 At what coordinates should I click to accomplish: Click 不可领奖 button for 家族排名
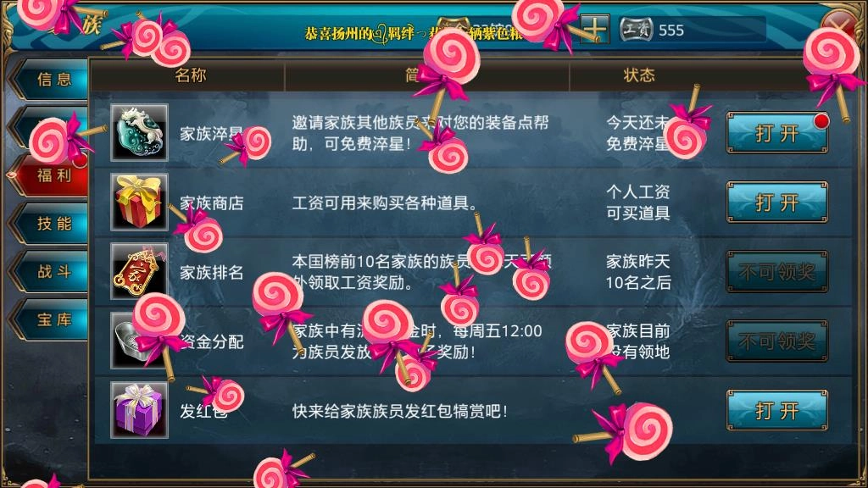[x=777, y=272]
